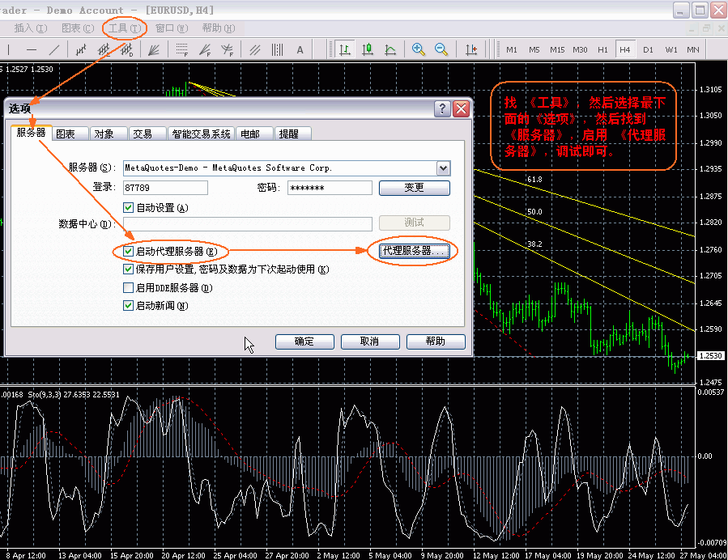
Task: Click the 变更 password change button
Action: 414,188
